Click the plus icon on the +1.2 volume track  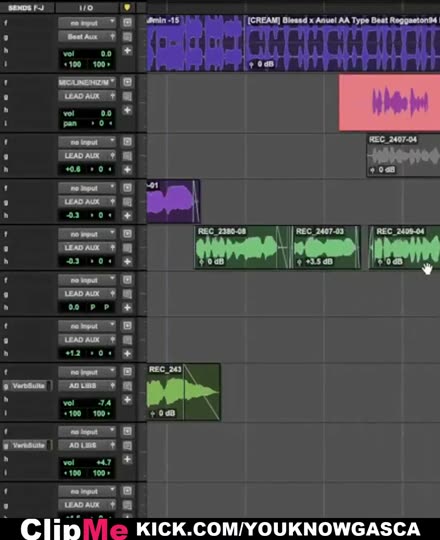[x=127, y=353]
